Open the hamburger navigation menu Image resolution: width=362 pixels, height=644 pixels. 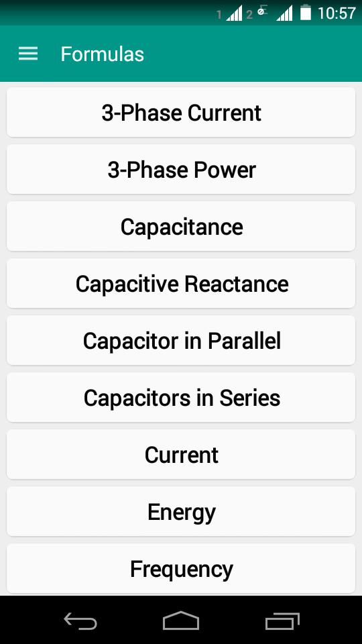tap(28, 54)
